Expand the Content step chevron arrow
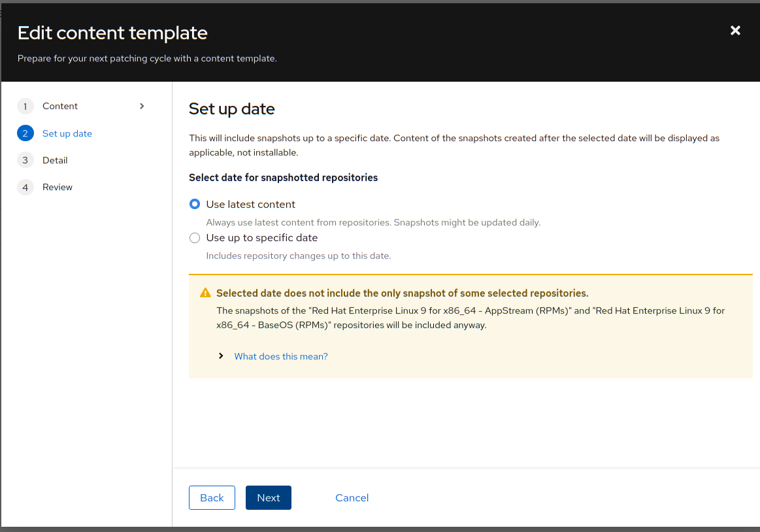The image size is (760, 532). pyautogui.click(x=142, y=106)
